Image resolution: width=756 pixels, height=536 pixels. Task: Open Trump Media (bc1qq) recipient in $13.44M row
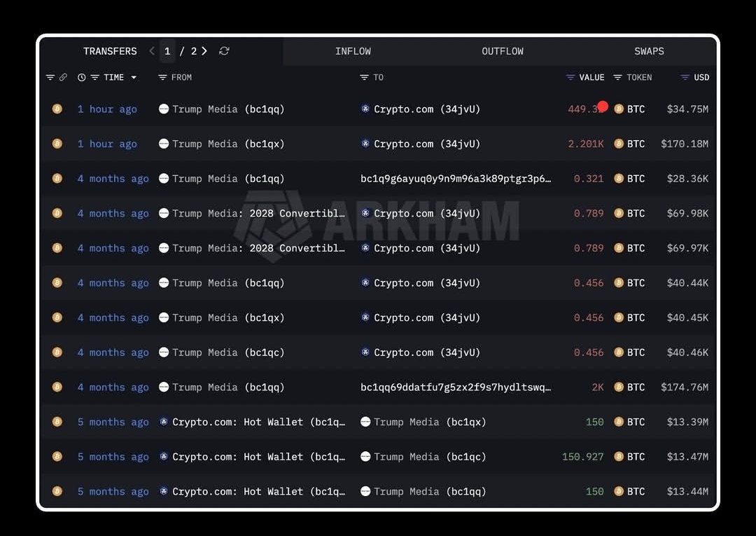[423, 491]
